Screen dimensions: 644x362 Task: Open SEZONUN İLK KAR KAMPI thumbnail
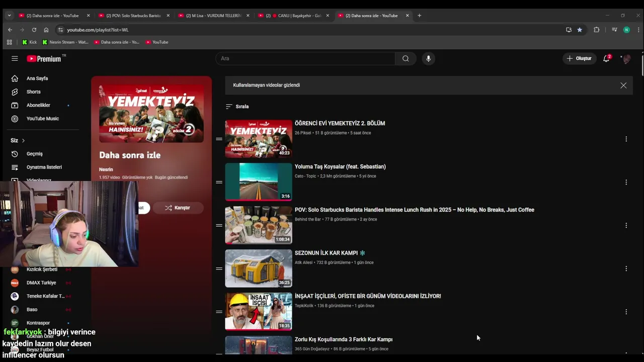[259, 268]
